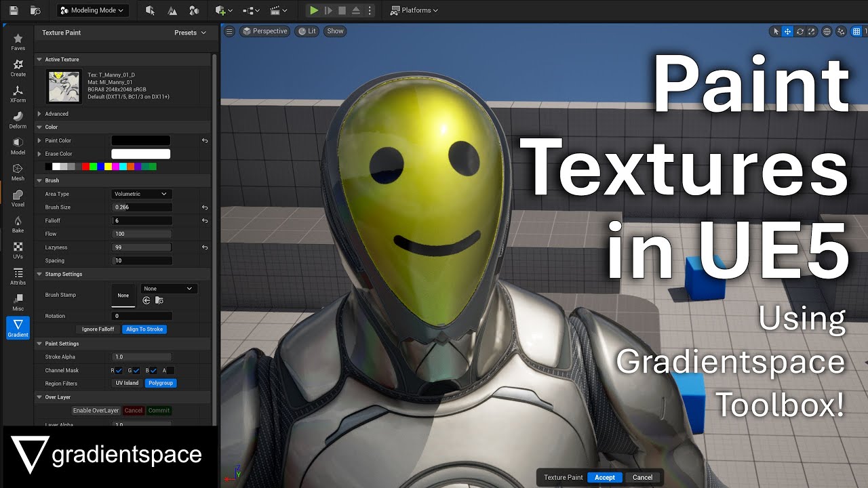Viewport: 868px width, 488px height.
Task: Open the Modeling Mode selector dropdown
Action: 92,10
